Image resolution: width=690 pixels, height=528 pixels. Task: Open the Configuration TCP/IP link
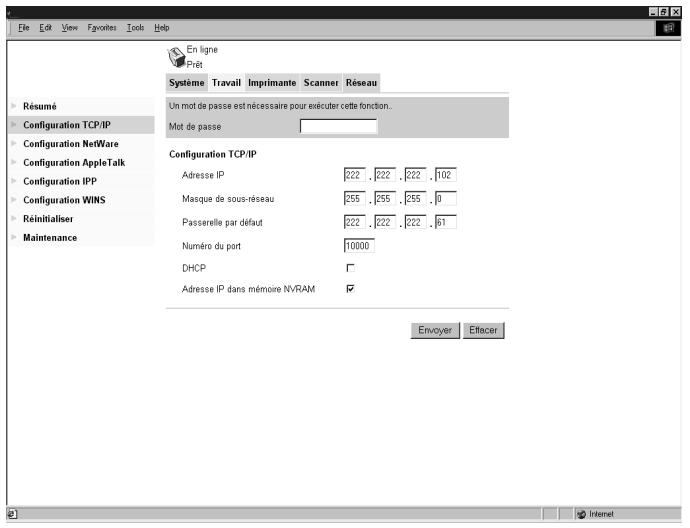[x=66, y=125]
